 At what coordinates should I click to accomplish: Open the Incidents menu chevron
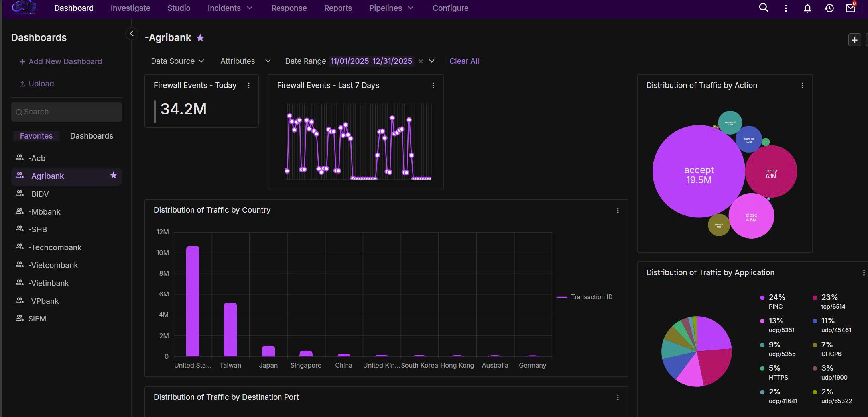[250, 8]
